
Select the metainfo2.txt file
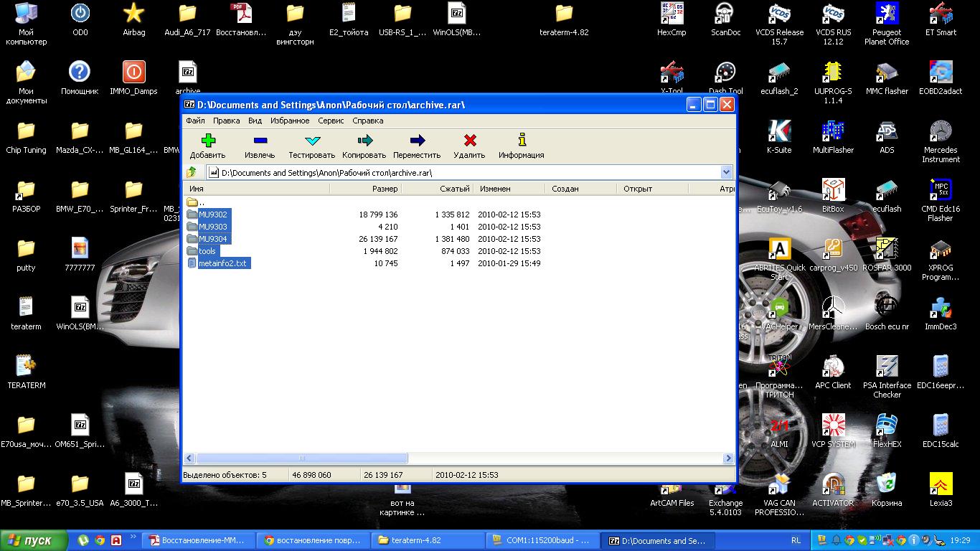tap(222, 263)
